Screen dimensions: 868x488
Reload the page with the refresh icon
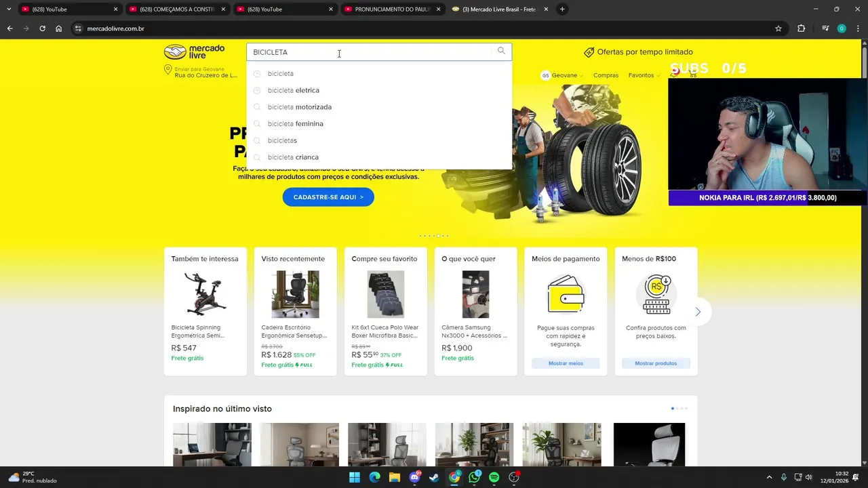pos(42,28)
